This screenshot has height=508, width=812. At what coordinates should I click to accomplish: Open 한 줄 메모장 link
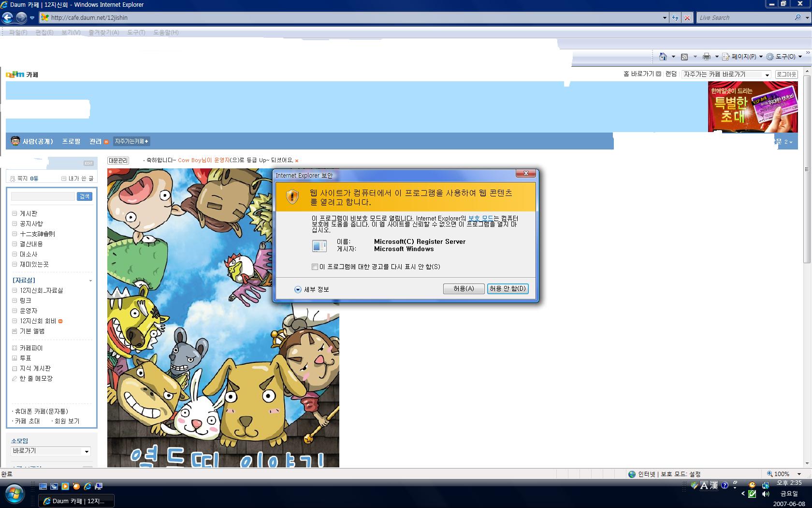tap(36, 378)
